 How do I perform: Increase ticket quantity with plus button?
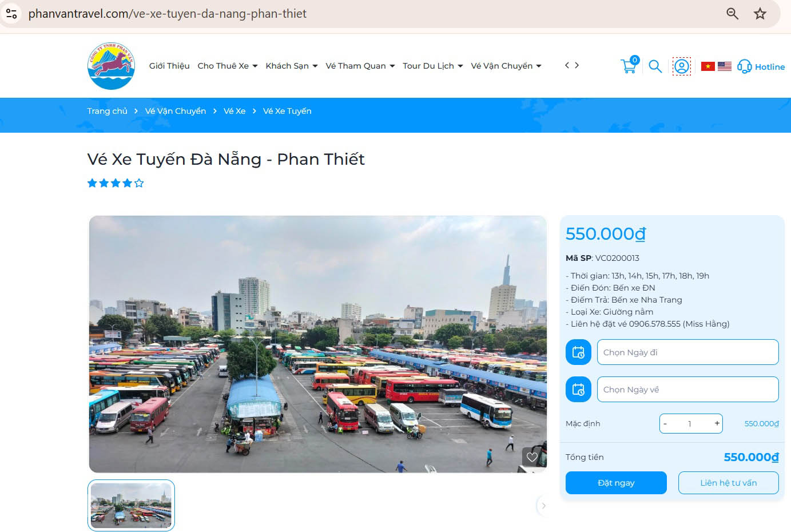tap(717, 423)
